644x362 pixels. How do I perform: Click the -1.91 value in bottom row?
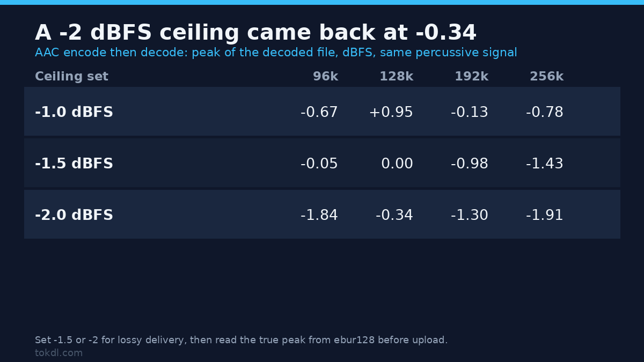545,216
